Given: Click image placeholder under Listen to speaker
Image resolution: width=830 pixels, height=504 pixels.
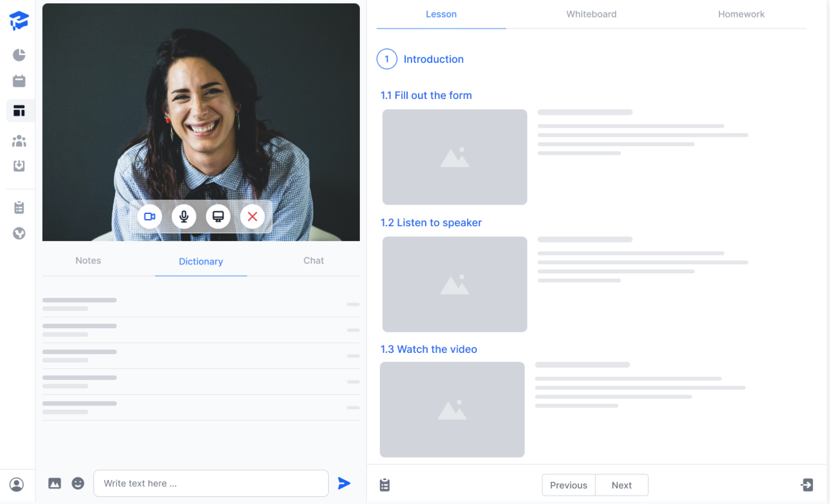Looking at the screenshot, I should 455,284.
